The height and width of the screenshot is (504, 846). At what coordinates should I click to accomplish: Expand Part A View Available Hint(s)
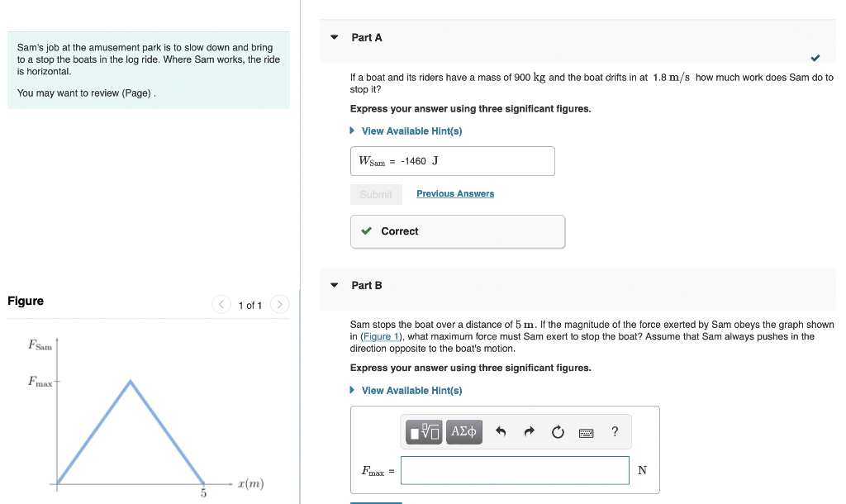tap(411, 131)
